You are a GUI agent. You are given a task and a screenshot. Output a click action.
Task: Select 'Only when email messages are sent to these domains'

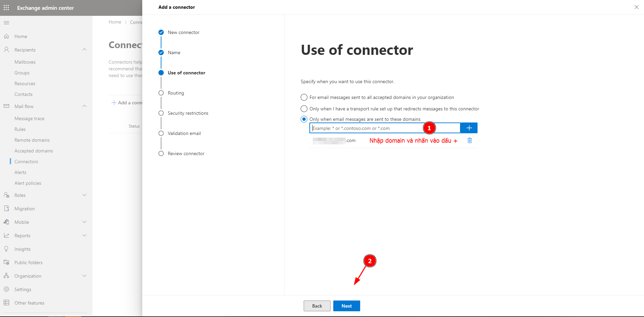[304, 119]
